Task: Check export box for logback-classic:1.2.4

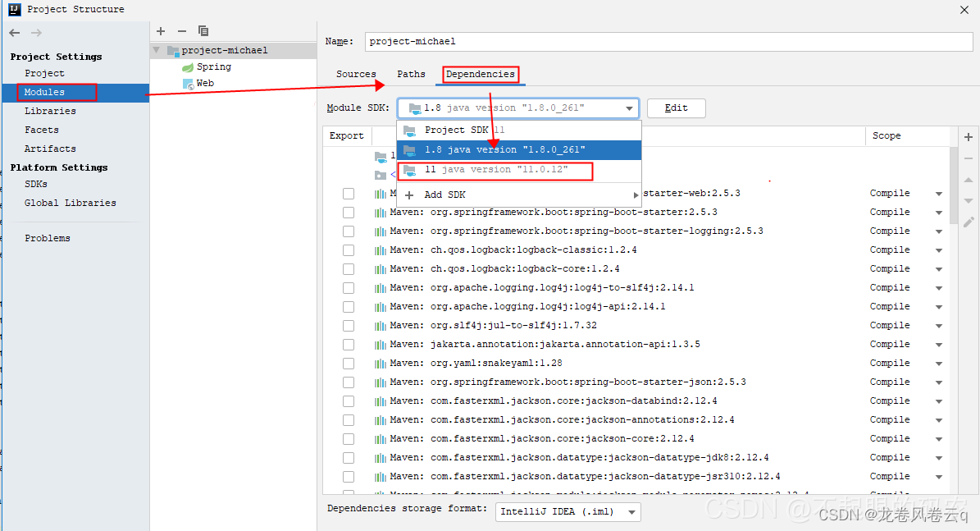Action: [348, 250]
